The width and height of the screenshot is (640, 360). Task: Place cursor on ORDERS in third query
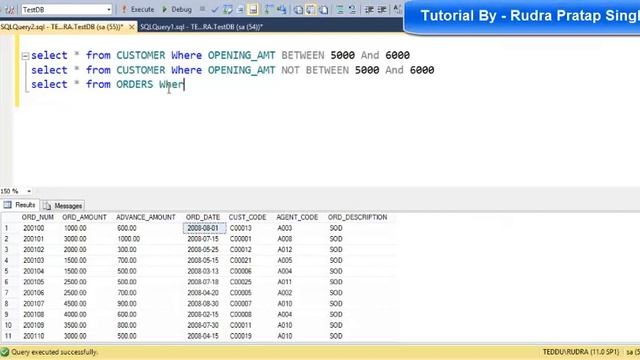[x=135, y=84]
